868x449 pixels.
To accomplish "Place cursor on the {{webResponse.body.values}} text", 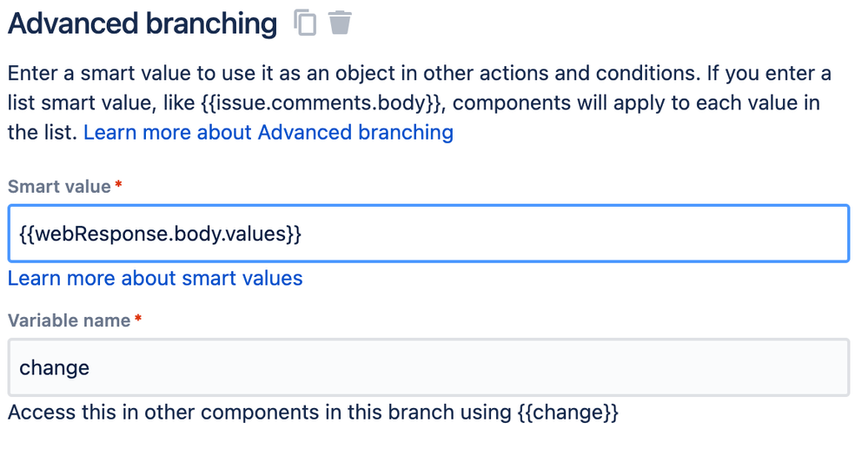I will pos(160,234).
